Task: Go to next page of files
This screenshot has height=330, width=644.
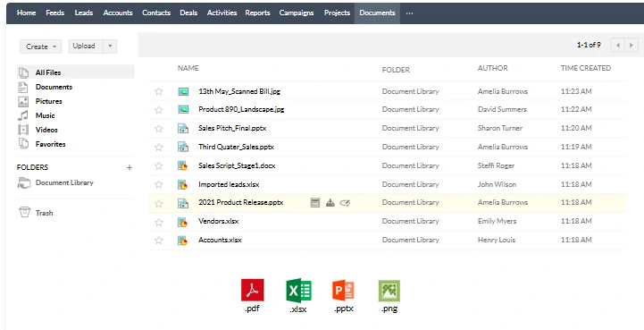Action: [631, 45]
